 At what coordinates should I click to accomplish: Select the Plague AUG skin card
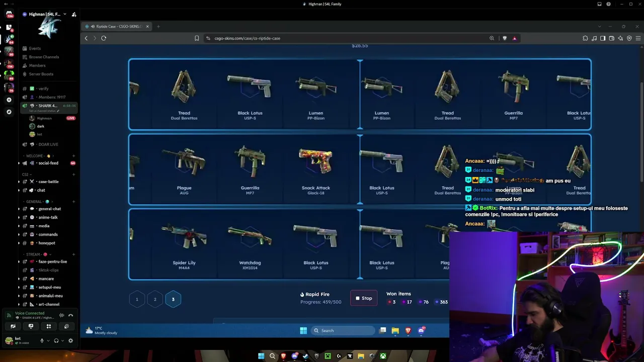184,170
